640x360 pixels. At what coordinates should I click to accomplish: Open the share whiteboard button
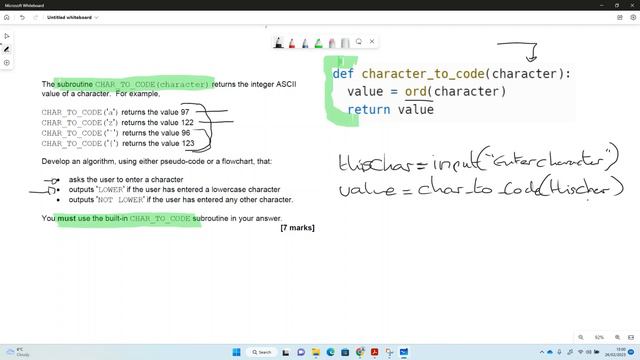pos(620,18)
